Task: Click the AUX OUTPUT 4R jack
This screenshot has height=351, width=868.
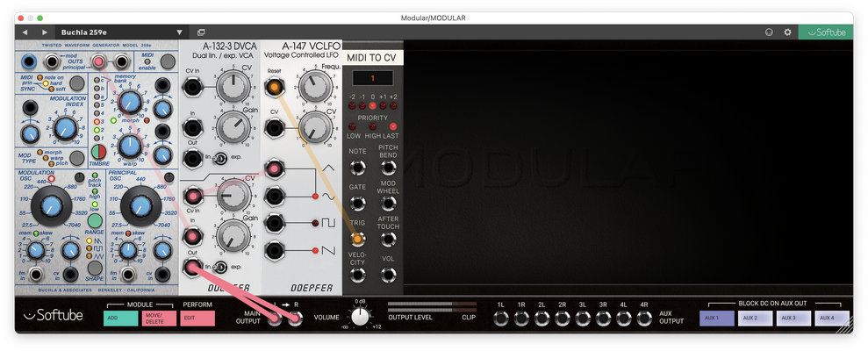Action: pos(644,319)
